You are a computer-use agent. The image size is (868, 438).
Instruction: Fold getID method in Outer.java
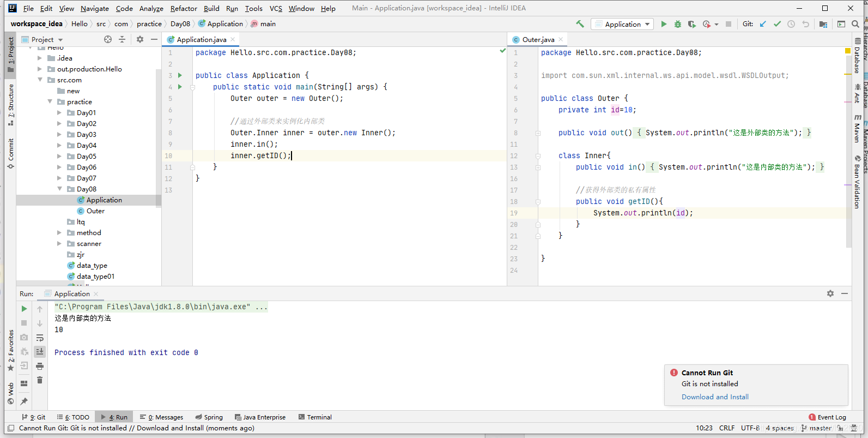[x=538, y=201]
